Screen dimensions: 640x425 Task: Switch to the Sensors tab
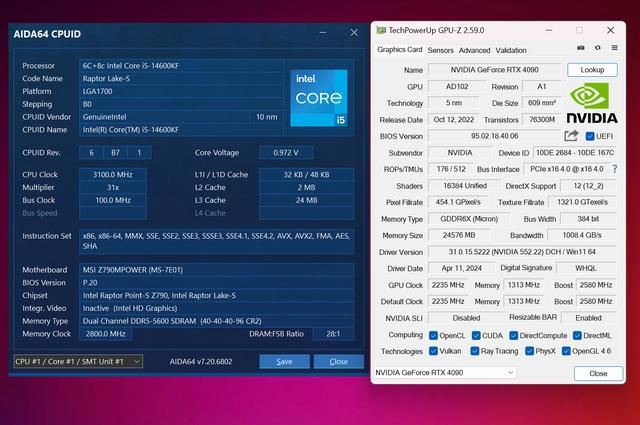click(440, 50)
